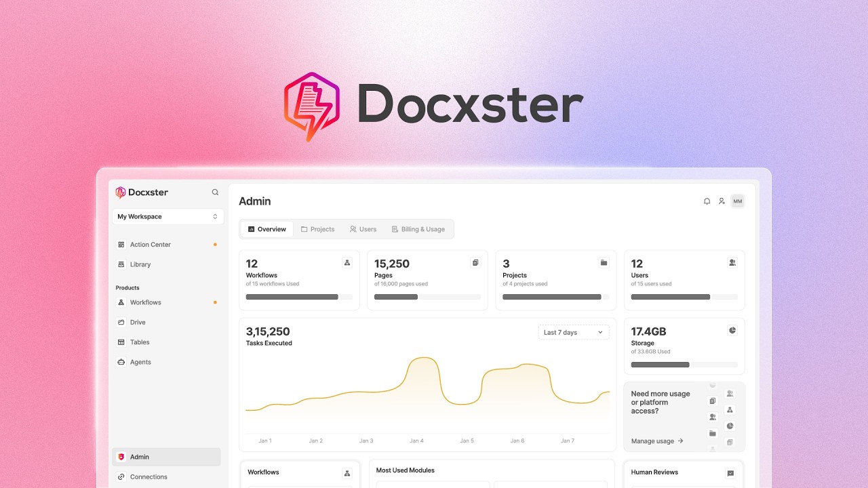Click the Human Reviews heading

tap(654, 472)
